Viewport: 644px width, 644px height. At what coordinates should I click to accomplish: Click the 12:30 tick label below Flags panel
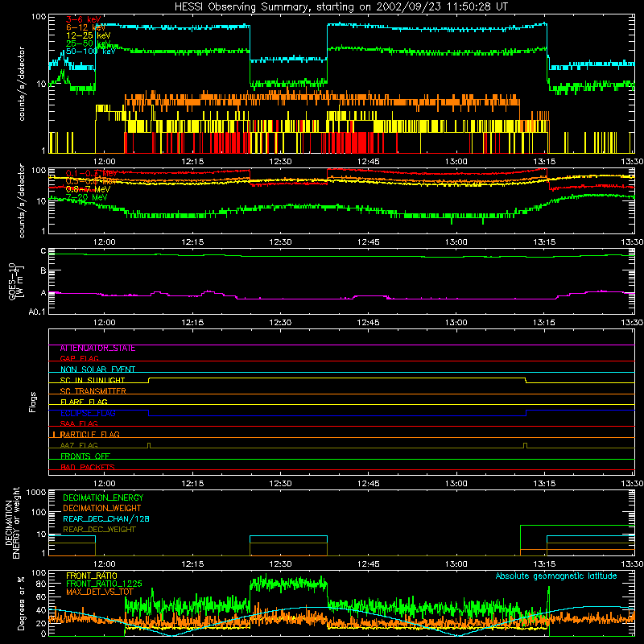pos(280,484)
